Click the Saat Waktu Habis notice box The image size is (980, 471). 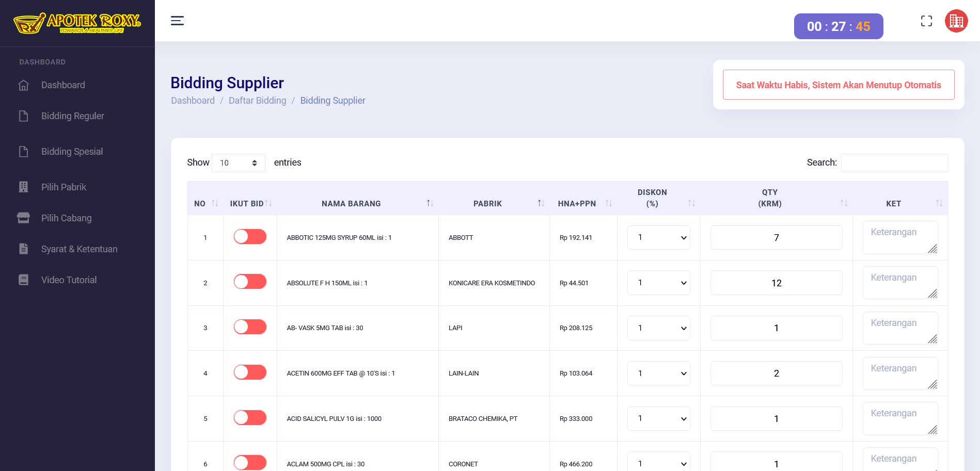[x=839, y=85]
